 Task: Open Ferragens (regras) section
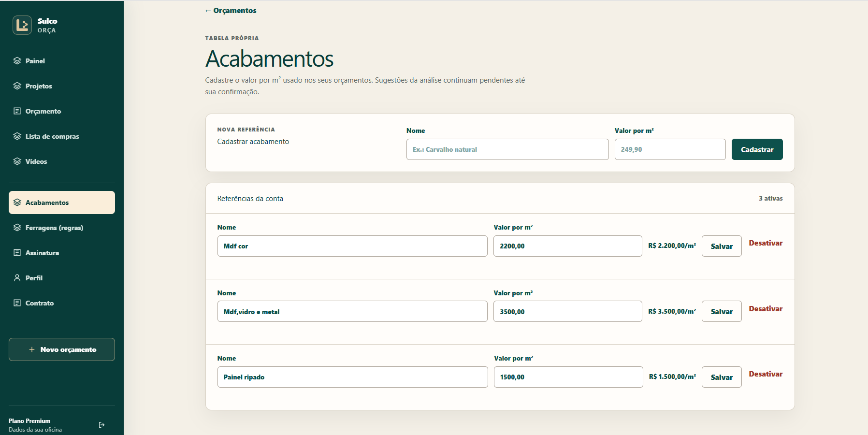pyautogui.click(x=62, y=228)
